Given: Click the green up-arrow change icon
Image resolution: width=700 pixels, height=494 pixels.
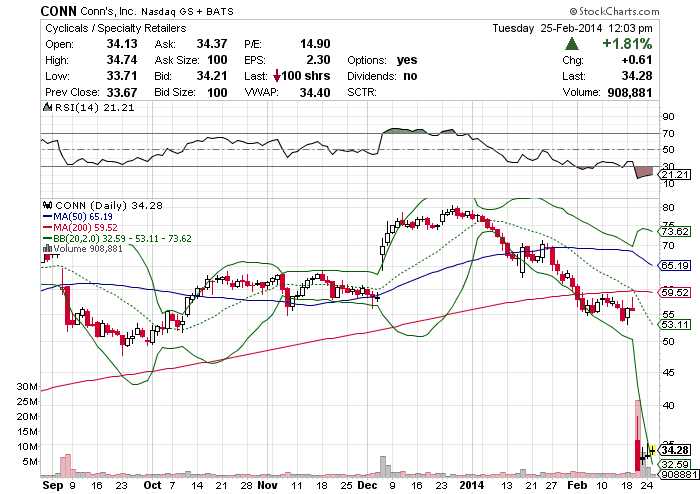Looking at the screenshot, I should [572, 44].
